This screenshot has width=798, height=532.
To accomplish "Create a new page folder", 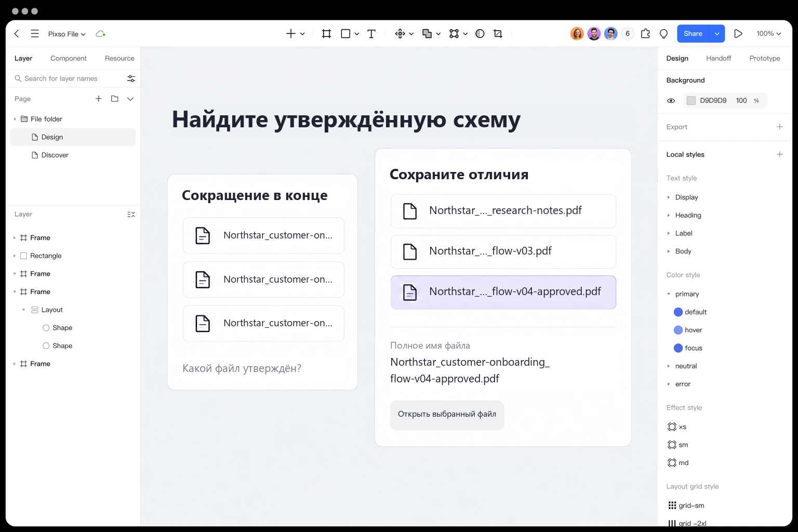I will [x=115, y=99].
